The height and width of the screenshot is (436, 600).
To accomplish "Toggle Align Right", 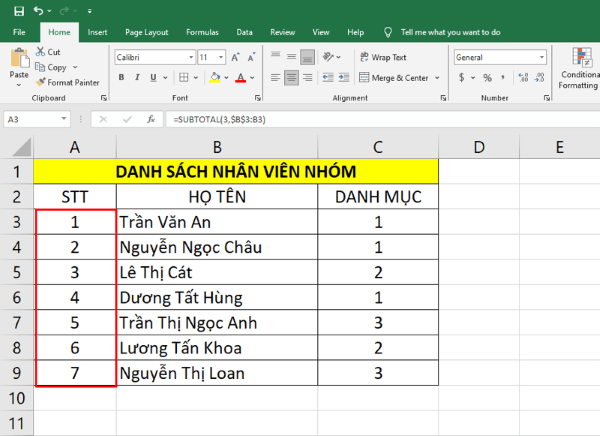I will pos(307,78).
